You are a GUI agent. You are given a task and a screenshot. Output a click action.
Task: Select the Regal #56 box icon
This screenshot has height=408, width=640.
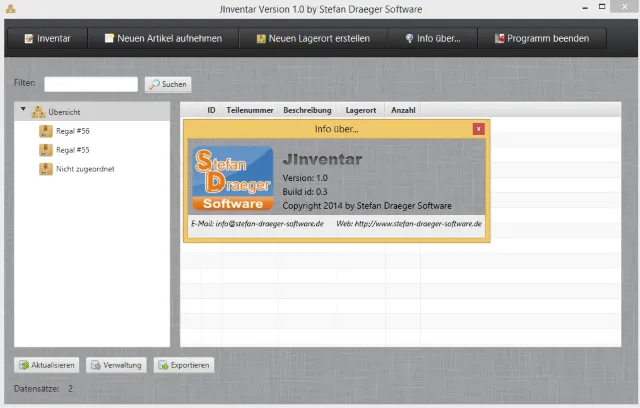tap(45, 131)
